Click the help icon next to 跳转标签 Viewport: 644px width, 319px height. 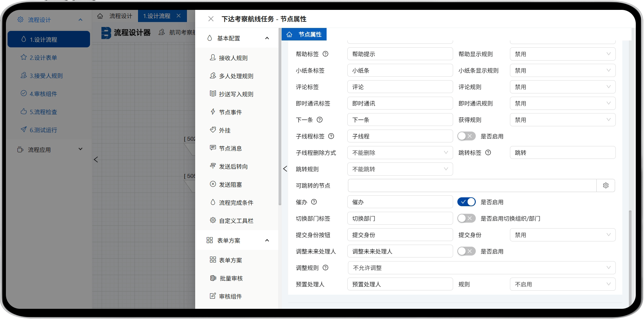[488, 153]
